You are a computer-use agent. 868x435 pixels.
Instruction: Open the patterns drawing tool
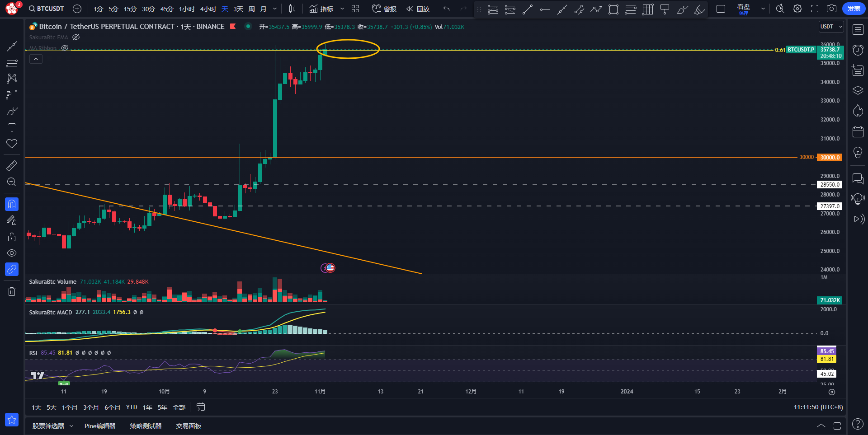point(12,79)
